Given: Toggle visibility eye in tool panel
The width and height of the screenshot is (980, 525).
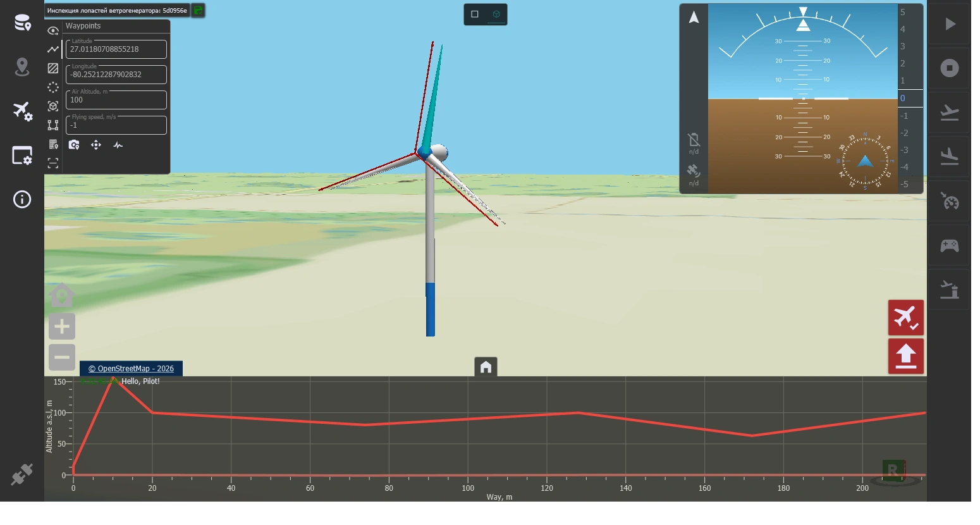Looking at the screenshot, I should (53, 30).
